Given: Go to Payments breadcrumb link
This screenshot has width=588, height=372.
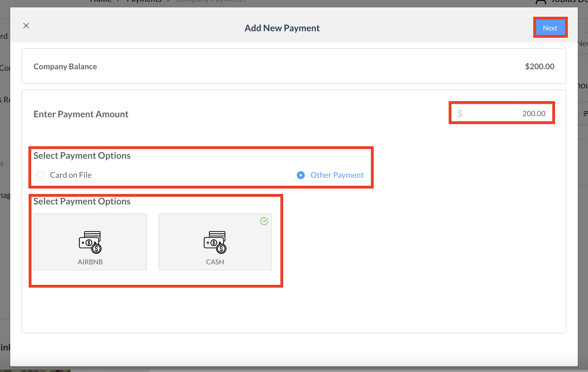Looking at the screenshot, I should tap(144, 1).
